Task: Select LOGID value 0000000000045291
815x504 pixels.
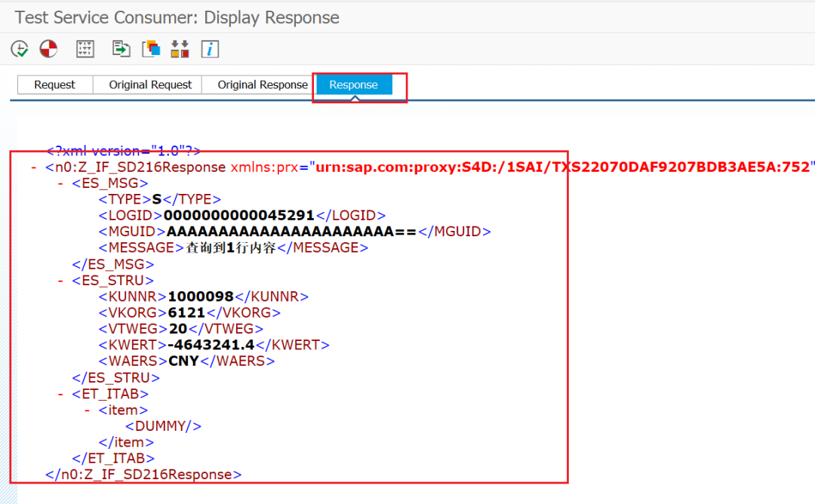Action: [239, 216]
